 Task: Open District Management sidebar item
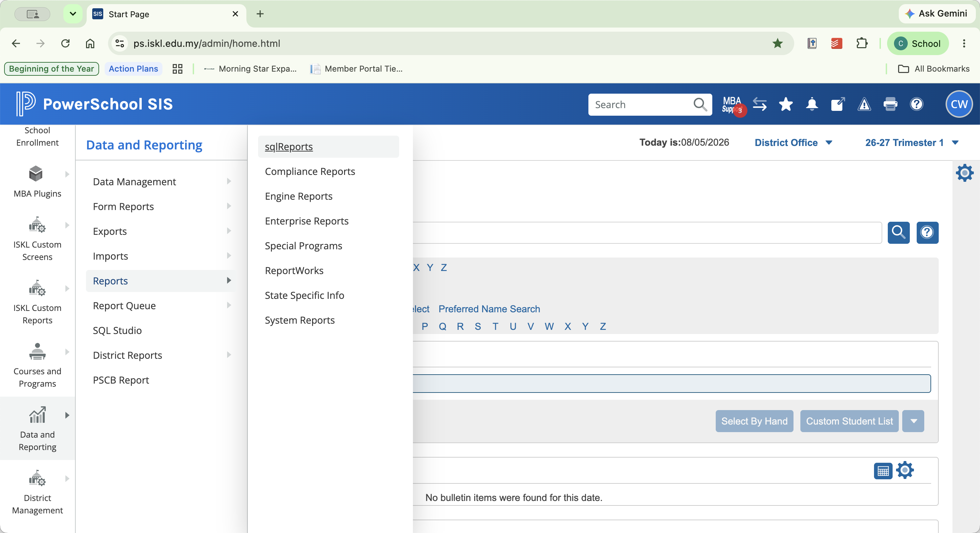tap(37, 492)
